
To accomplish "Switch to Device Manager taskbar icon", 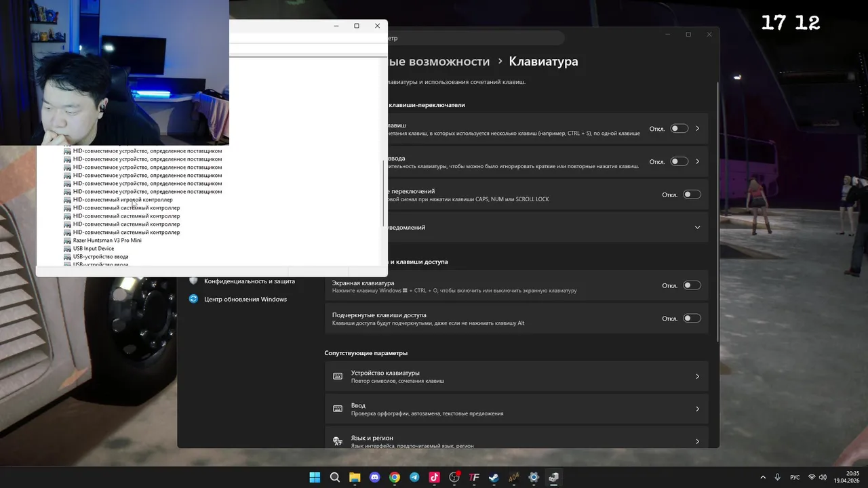I will [554, 477].
